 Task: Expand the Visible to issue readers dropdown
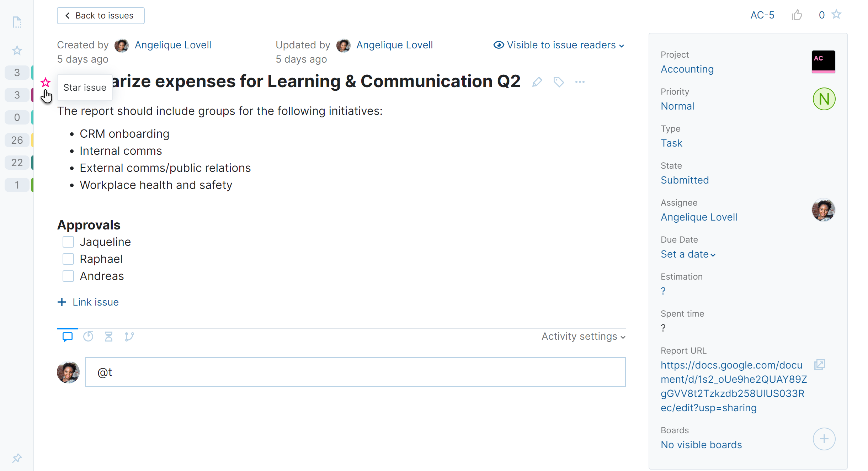click(x=558, y=45)
